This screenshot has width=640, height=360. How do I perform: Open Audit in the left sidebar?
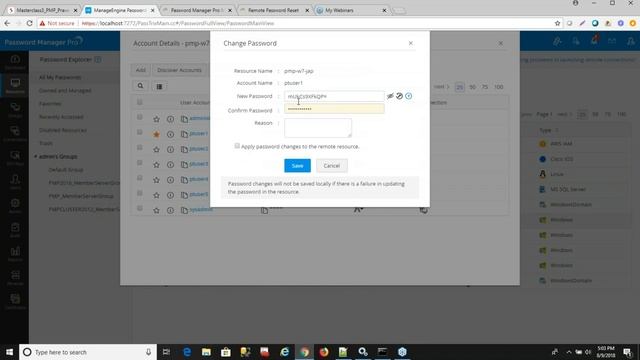[x=15, y=229]
